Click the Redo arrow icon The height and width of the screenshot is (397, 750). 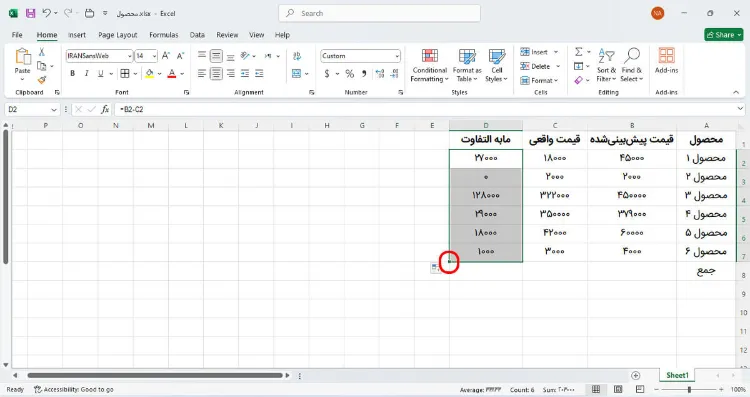pyautogui.click(x=68, y=13)
